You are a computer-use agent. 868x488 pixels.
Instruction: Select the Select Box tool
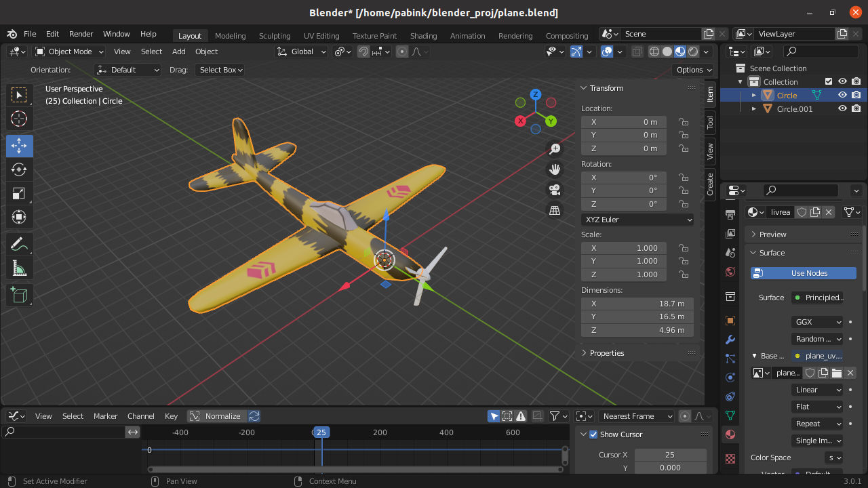[x=19, y=95]
